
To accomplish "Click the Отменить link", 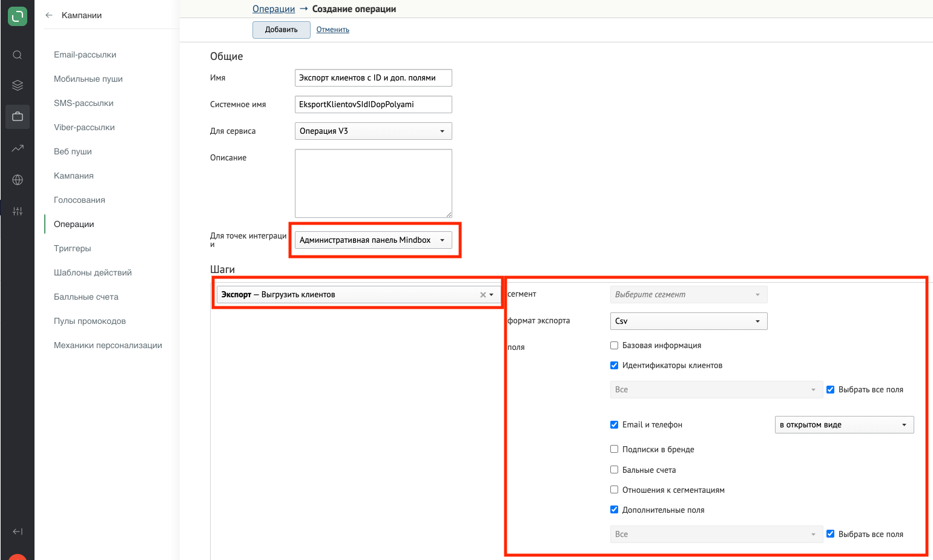I will coord(333,30).
